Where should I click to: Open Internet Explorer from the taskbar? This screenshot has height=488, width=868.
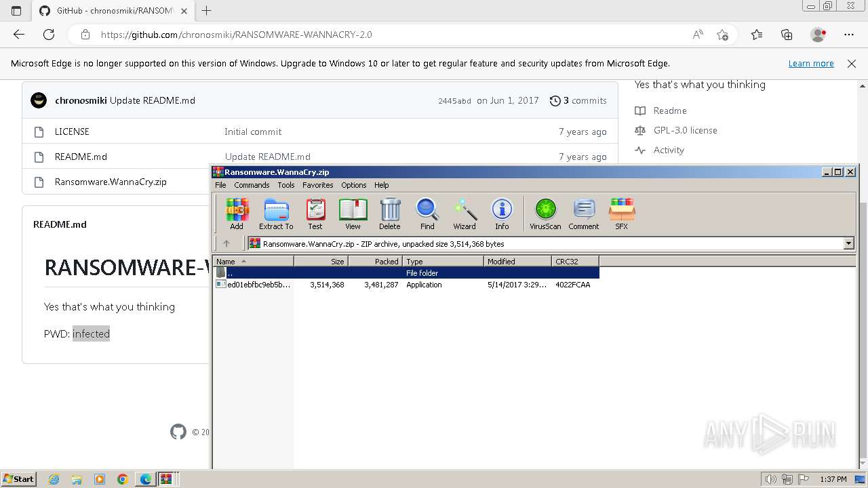coord(54,479)
